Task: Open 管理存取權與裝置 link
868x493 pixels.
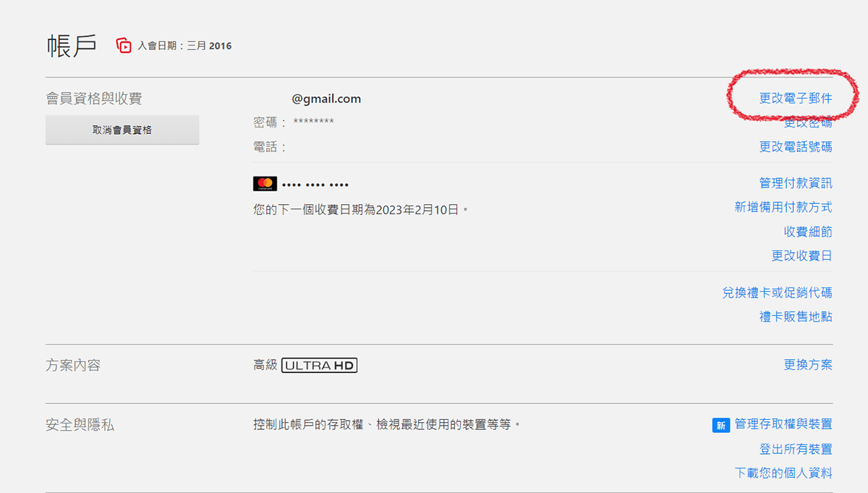Action: (783, 424)
